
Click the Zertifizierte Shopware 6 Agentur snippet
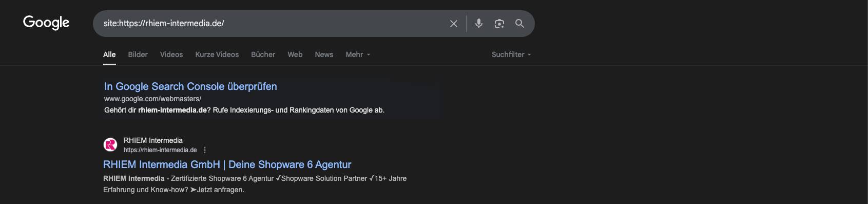coord(255,184)
